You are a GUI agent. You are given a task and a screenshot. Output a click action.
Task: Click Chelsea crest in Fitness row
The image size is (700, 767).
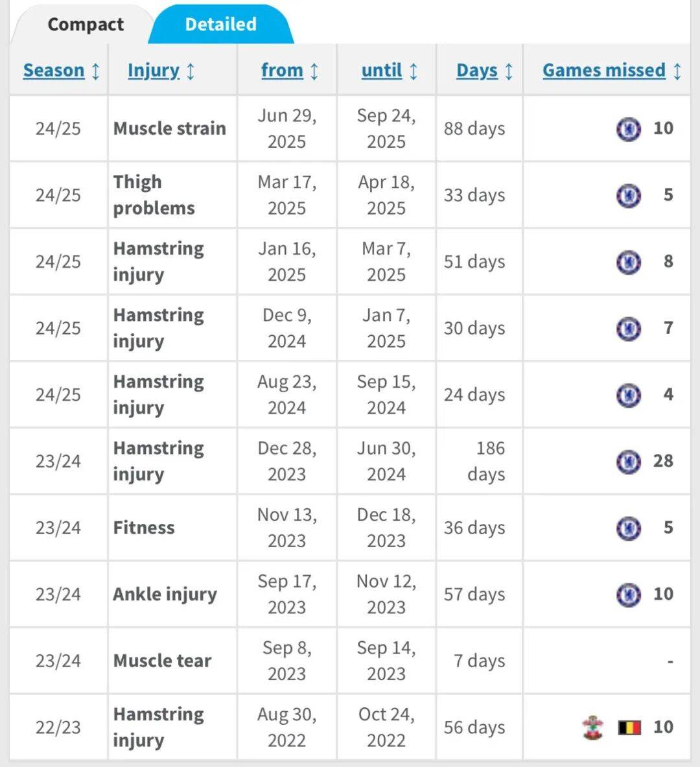point(628,528)
